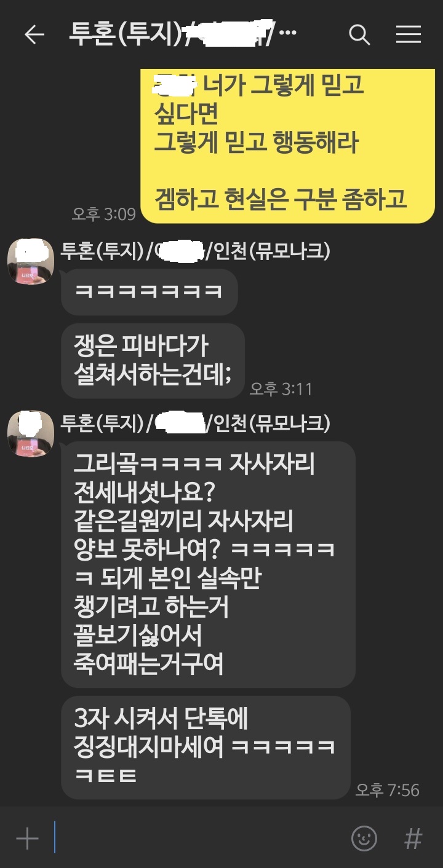
Task: Select the yellow outgoing message bubble
Action: (288, 144)
